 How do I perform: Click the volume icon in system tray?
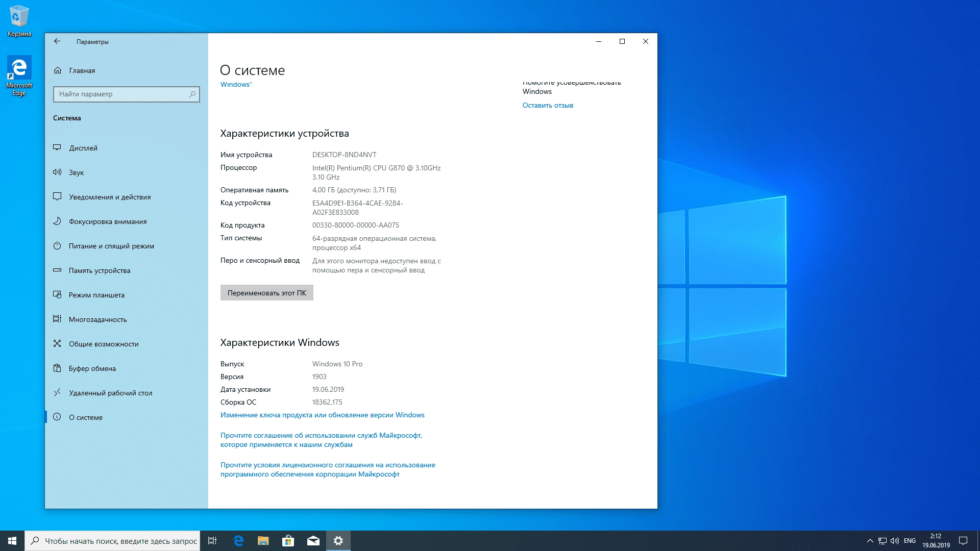895,541
